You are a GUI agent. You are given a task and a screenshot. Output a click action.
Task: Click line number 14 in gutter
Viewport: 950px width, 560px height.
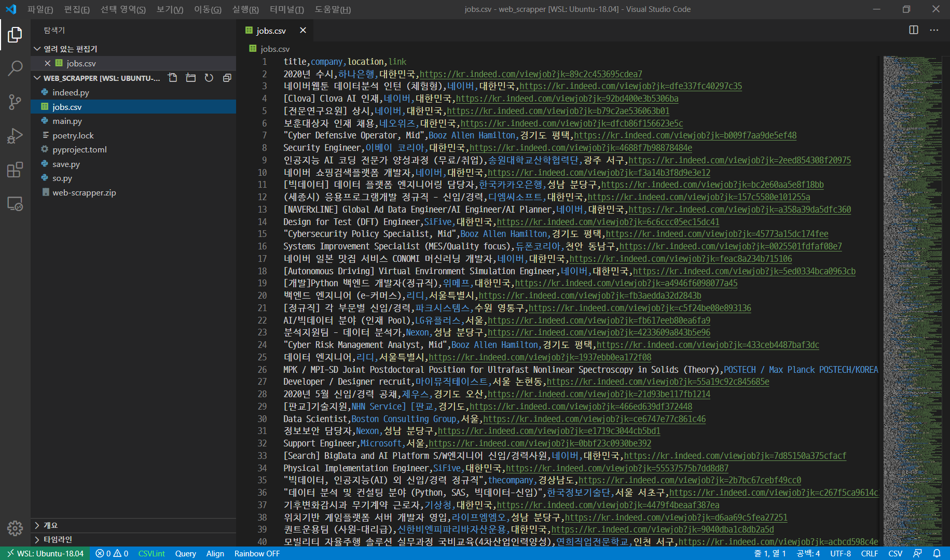263,222
